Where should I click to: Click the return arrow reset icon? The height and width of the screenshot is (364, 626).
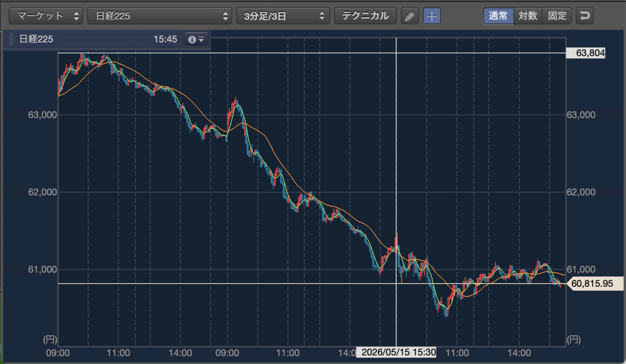(x=585, y=16)
